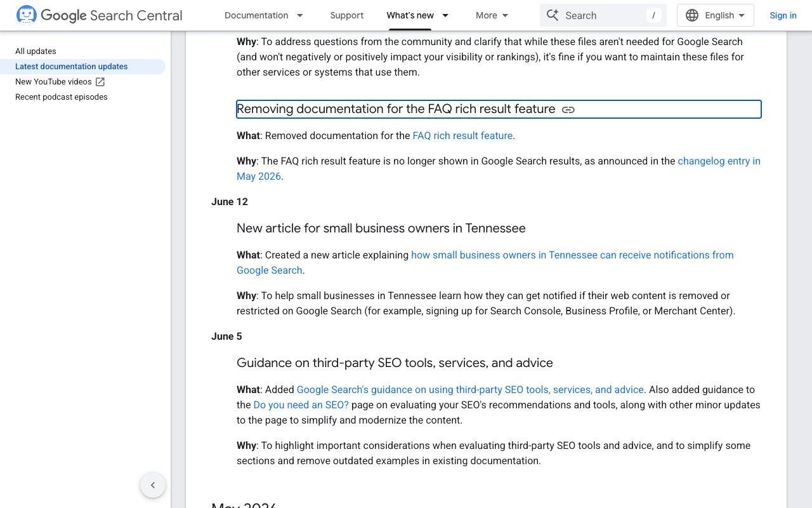Click the globe language icon

[692, 15]
